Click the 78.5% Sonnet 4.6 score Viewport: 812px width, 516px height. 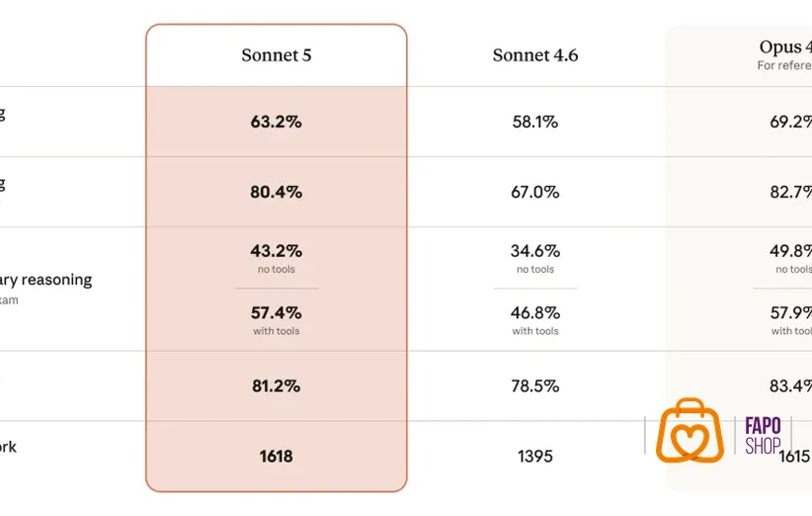535,386
